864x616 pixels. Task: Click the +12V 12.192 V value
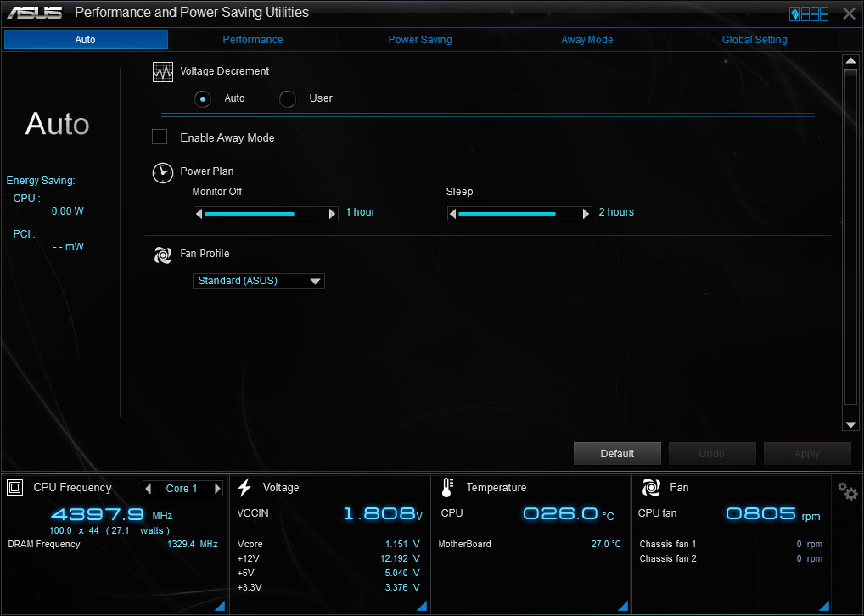400,558
